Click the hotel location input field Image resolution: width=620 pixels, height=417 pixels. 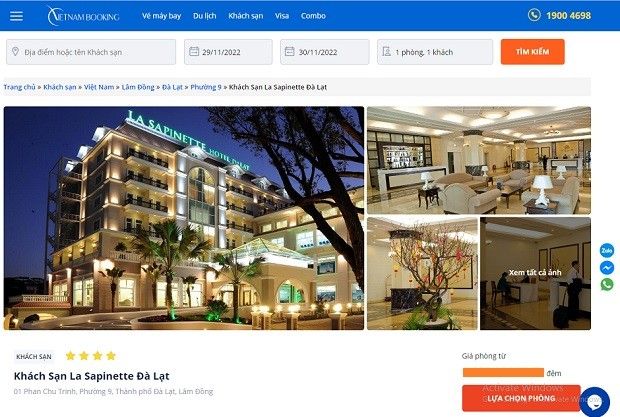pos(91,52)
